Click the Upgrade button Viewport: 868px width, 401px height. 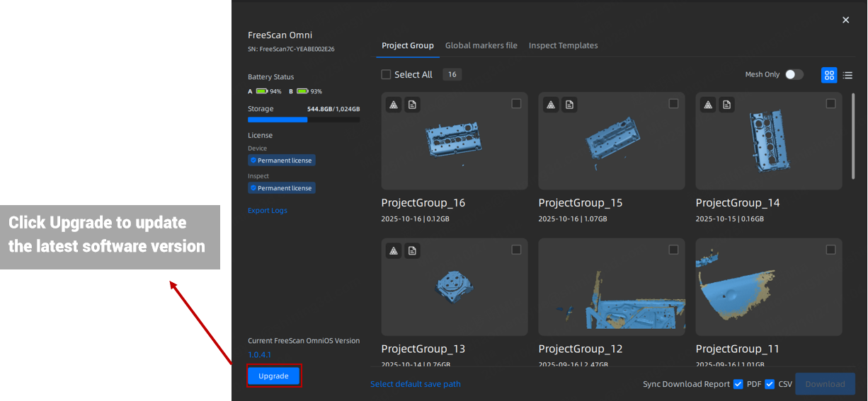coord(273,376)
